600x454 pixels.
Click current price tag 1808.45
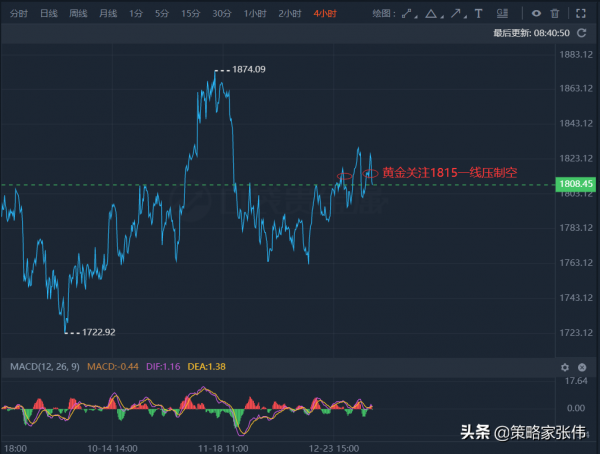[576, 184]
